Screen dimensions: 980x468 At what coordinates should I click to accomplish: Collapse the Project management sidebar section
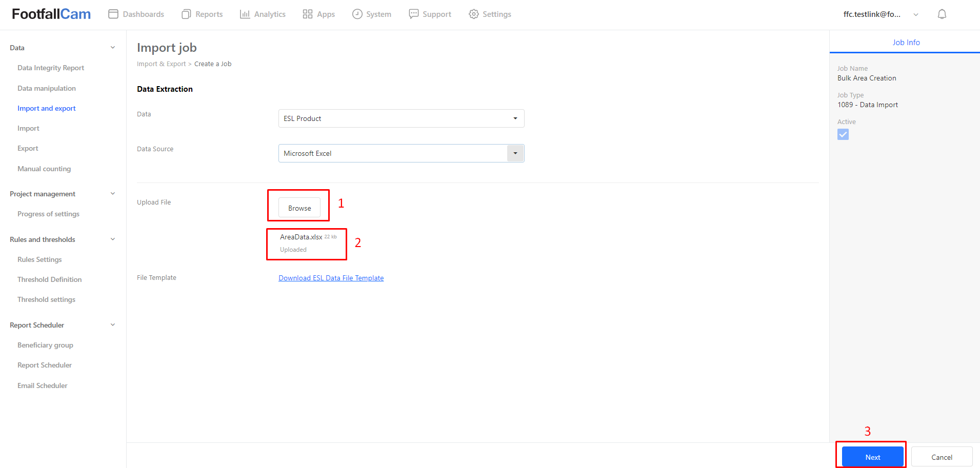113,194
